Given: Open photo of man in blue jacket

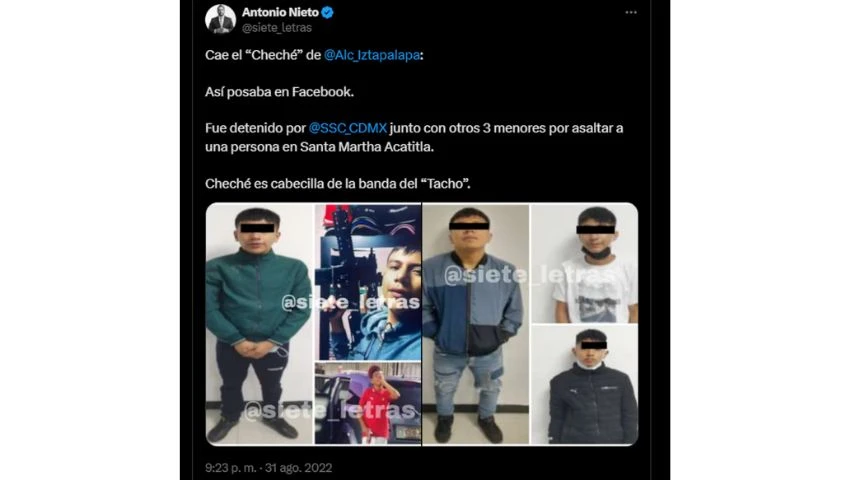Looking at the screenshot, I should coord(475,324).
